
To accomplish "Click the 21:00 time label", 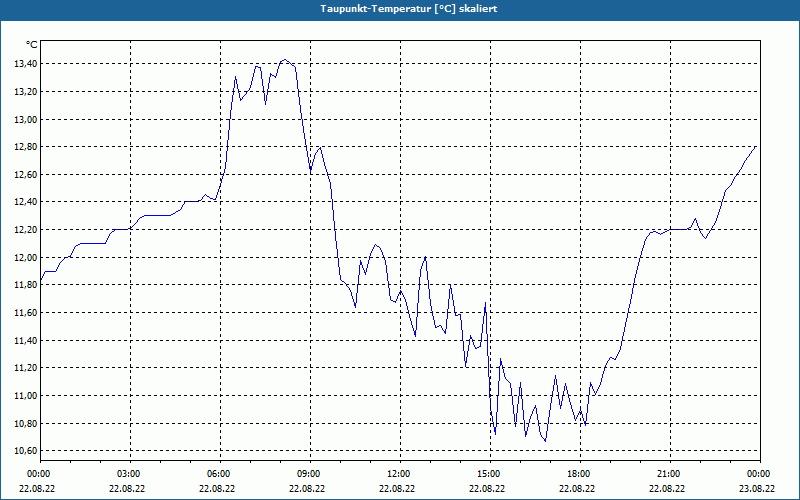I will (x=670, y=474).
